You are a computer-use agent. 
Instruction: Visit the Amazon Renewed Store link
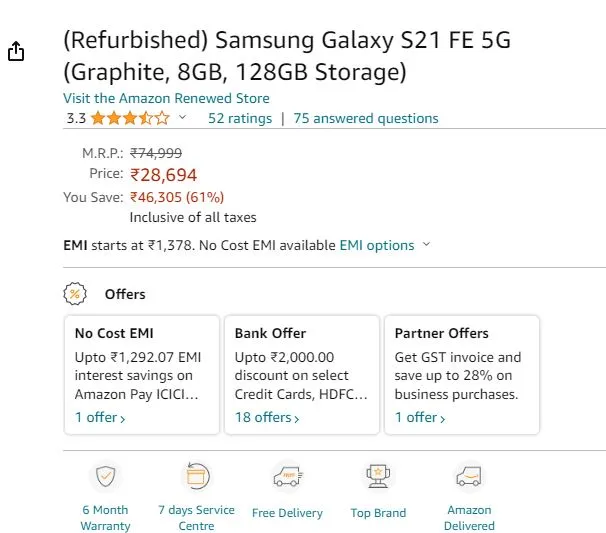pos(166,98)
